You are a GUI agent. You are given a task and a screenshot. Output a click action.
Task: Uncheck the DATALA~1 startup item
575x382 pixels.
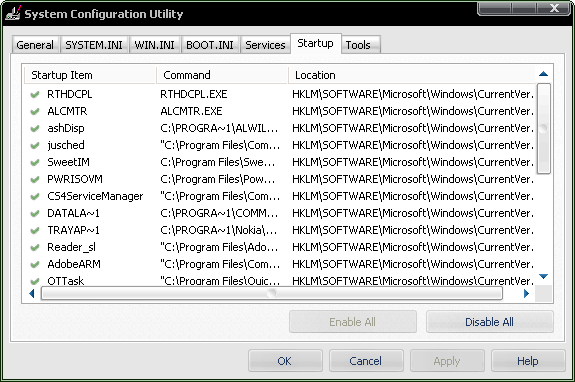click(35, 213)
